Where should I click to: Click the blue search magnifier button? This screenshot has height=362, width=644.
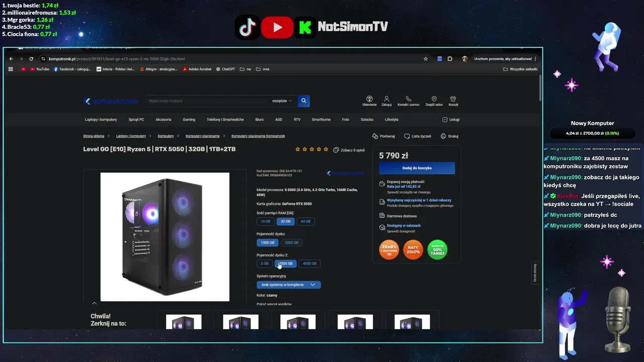(x=303, y=101)
